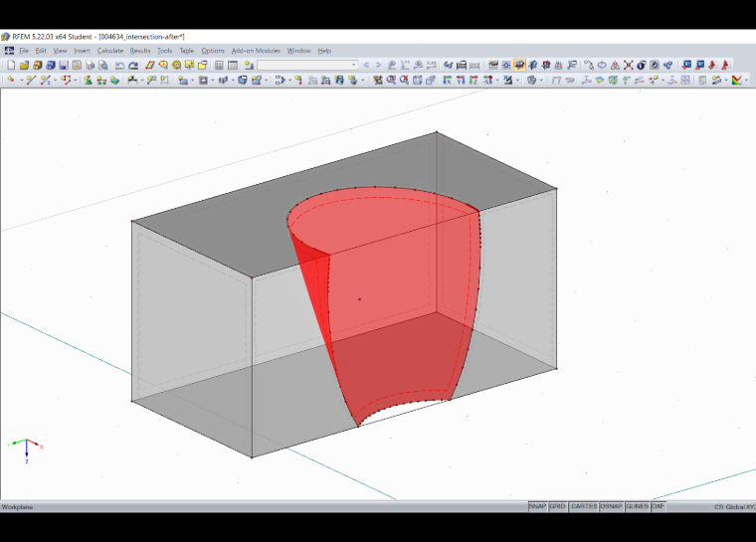Toggle GRID in the status bar
756x542 pixels.
557,506
